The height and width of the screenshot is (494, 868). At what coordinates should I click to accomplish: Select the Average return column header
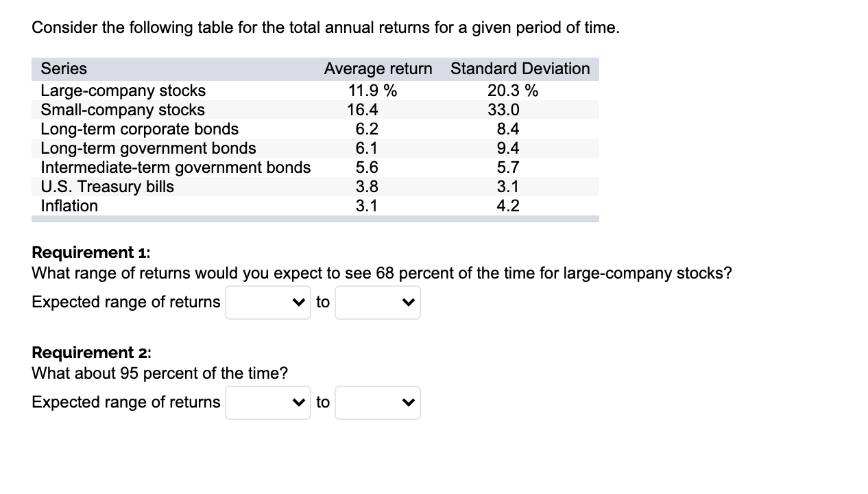(378, 69)
